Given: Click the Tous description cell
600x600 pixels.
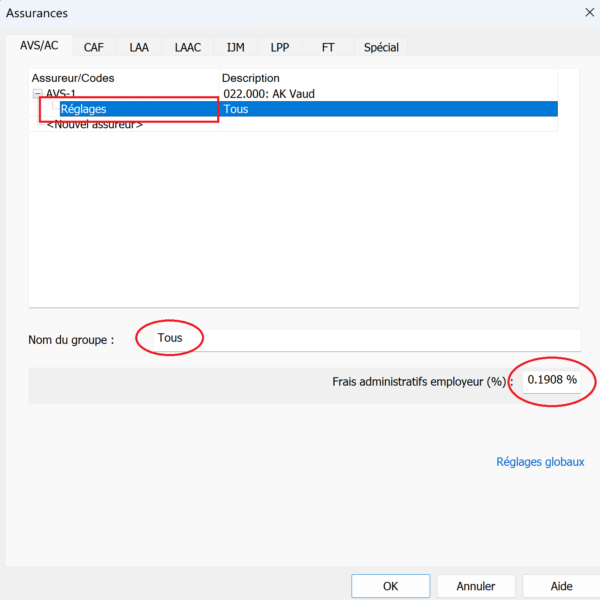Looking at the screenshot, I should [x=388, y=109].
